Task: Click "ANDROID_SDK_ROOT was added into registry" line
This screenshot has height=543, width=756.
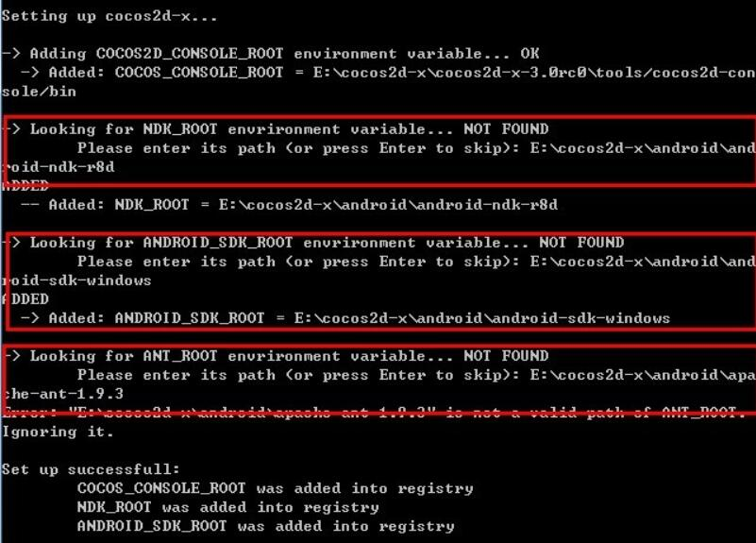Action: click(x=265, y=526)
